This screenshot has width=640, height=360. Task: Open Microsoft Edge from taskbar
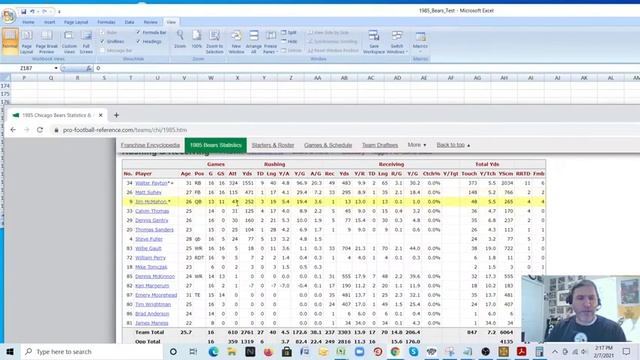213,351
